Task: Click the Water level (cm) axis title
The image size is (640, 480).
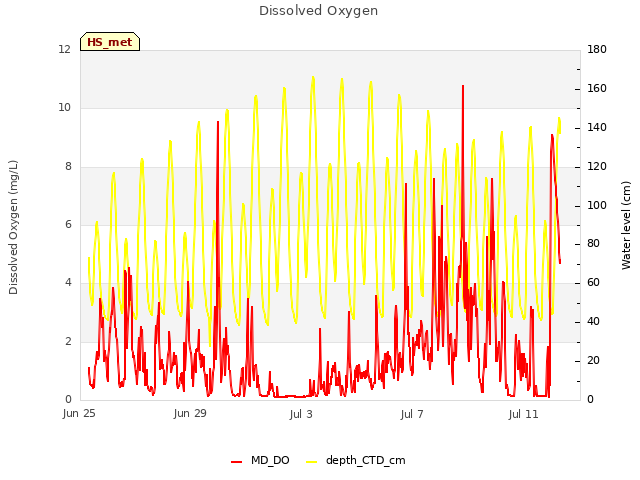Action: pos(626,226)
